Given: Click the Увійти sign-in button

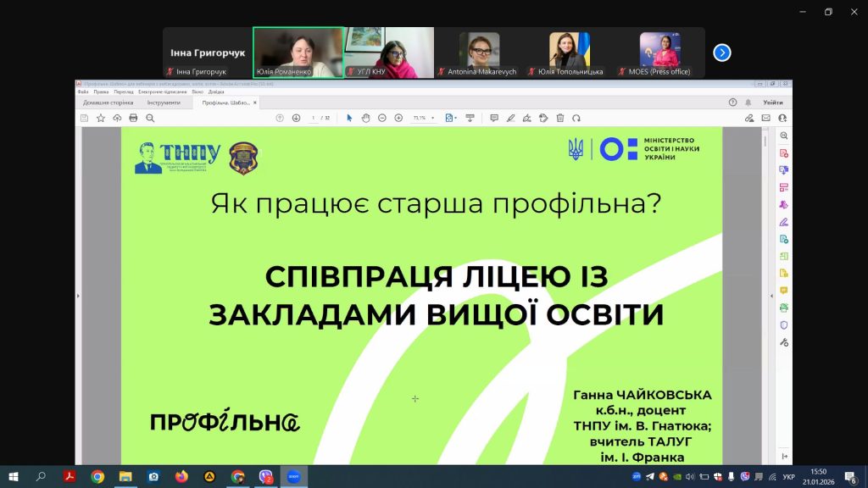Looking at the screenshot, I should pyautogui.click(x=772, y=103).
